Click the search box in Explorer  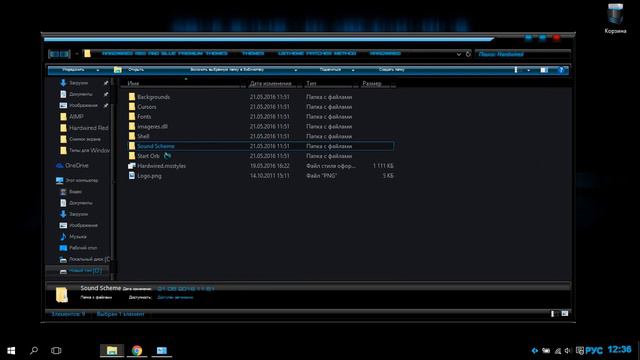pyautogui.click(x=522, y=54)
